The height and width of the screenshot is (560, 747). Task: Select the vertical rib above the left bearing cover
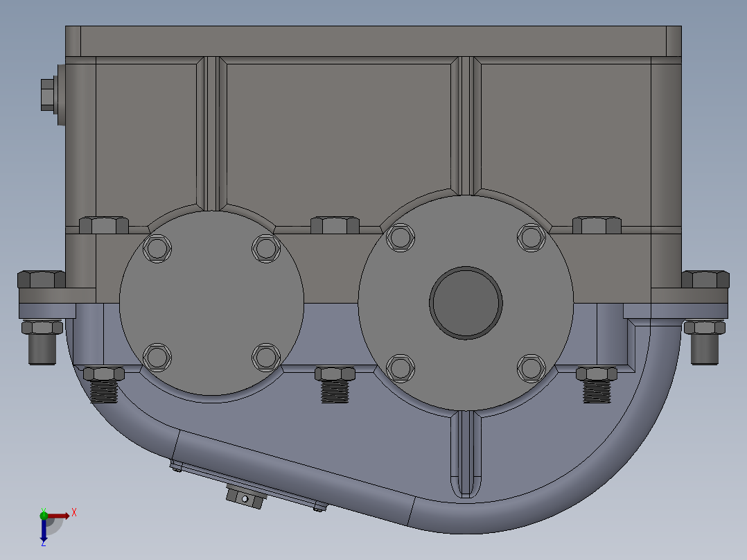(x=211, y=134)
